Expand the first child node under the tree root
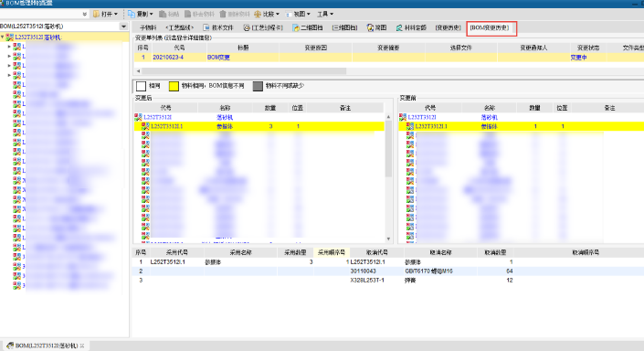The width and height of the screenshot is (644, 351). point(9,47)
